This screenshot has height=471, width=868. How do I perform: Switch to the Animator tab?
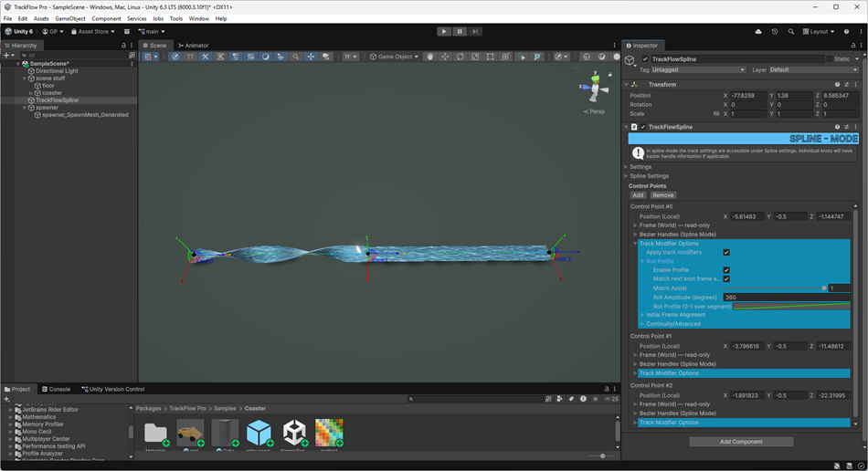194,45
